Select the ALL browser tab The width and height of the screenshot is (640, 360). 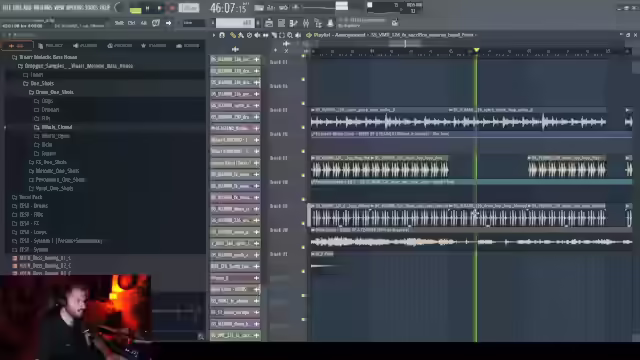(16, 46)
